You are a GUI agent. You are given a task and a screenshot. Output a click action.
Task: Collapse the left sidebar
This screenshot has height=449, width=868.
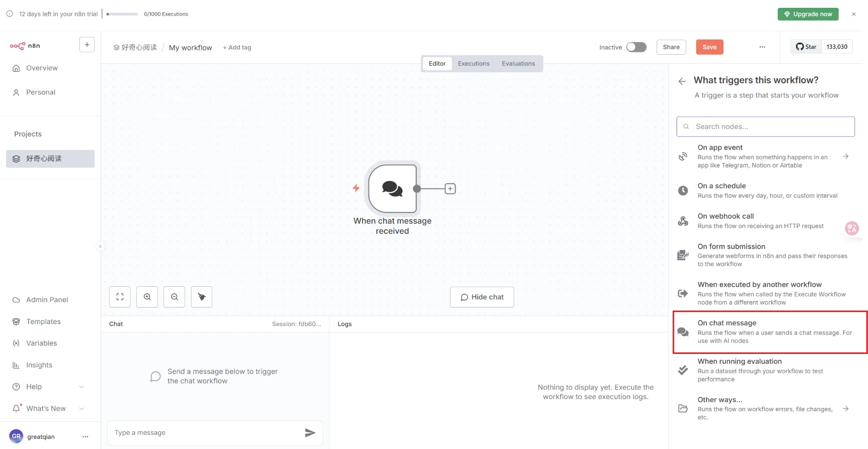100,246
